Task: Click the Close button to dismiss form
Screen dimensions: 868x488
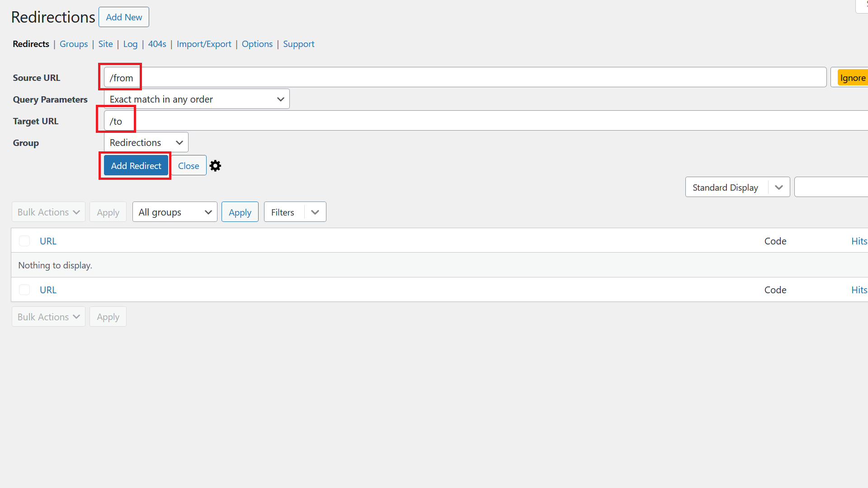Action: click(x=189, y=166)
